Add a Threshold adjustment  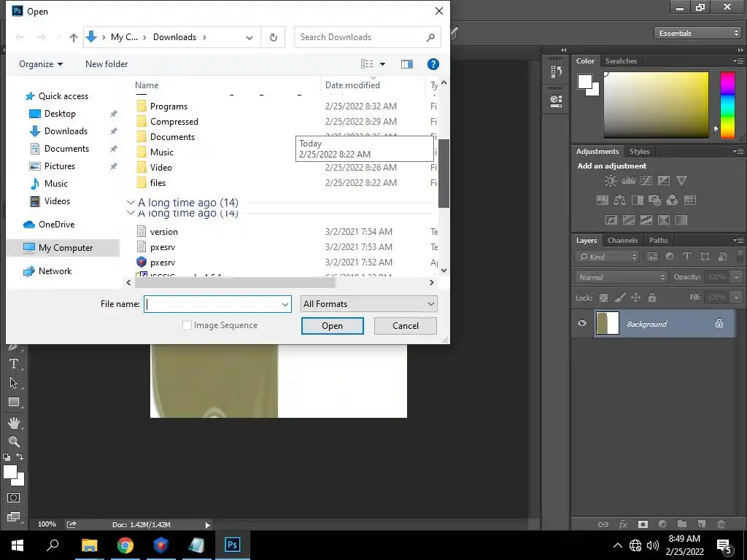click(x=646, y=220)
